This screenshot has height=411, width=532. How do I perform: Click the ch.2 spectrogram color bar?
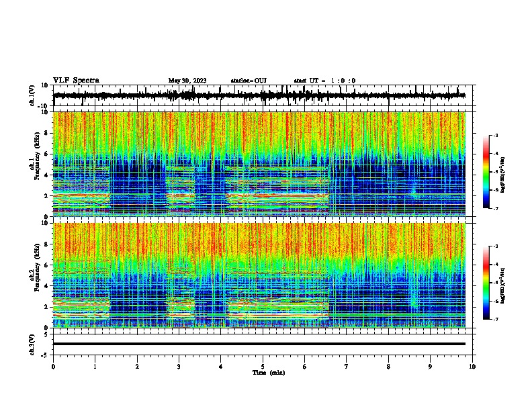[x=486, y=283]
